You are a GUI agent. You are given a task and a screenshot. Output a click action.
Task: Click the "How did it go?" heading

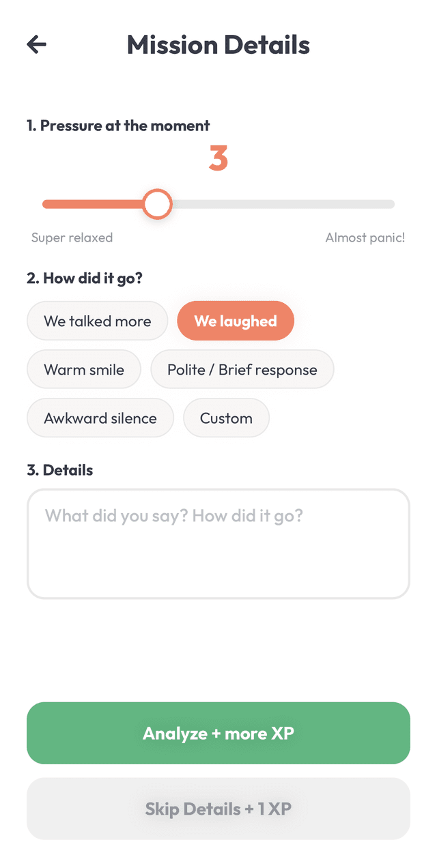coord(85,278)
